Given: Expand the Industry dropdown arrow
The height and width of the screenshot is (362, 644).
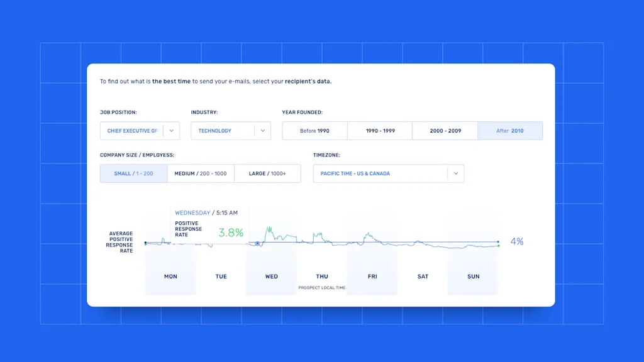Looking at the screenshot, I should (x=263, y=131).
